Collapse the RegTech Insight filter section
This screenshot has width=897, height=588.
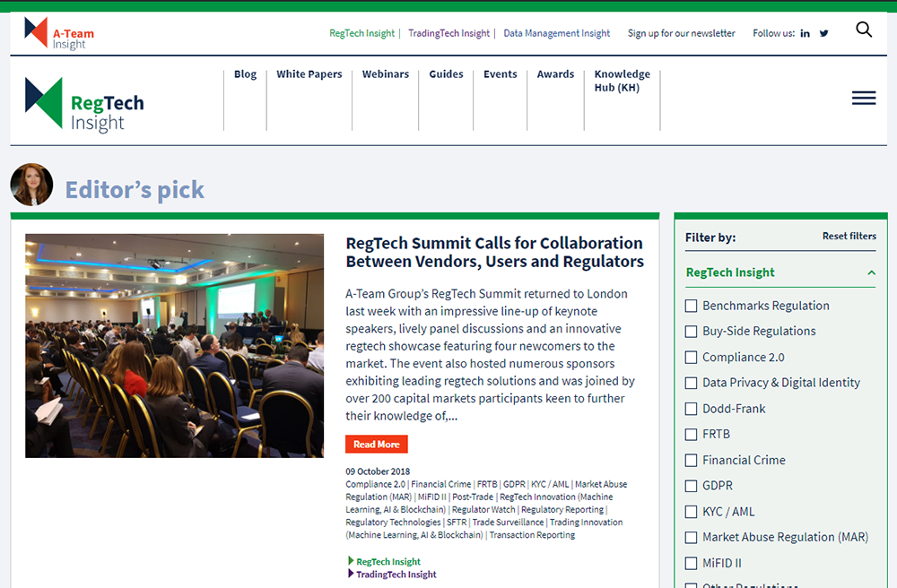pyautogui.click(x=871, y=272)
